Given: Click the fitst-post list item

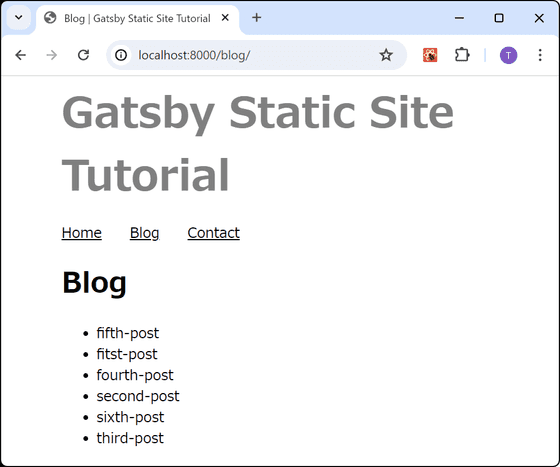Looking at the screenshot, I should (x=127, y=354).
